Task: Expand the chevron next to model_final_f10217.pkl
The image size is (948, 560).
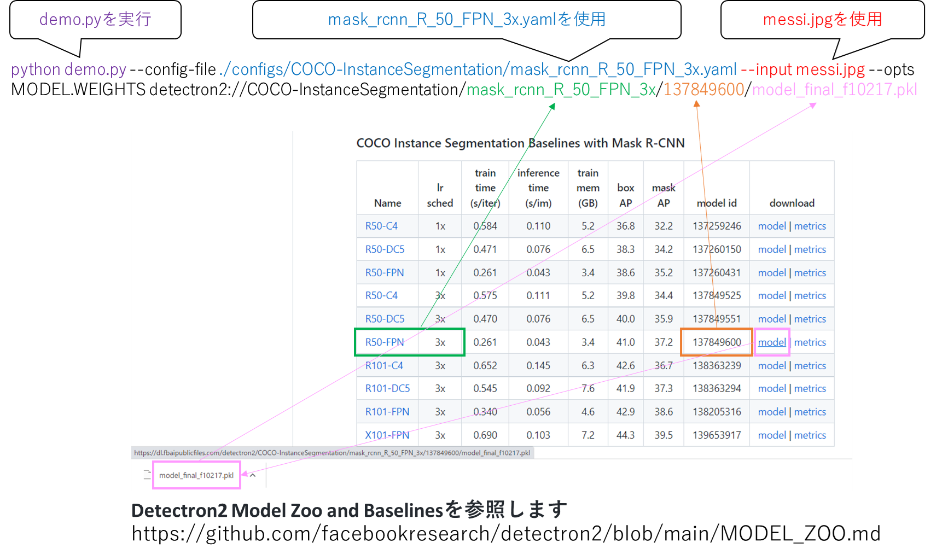Action: [253, 475]
